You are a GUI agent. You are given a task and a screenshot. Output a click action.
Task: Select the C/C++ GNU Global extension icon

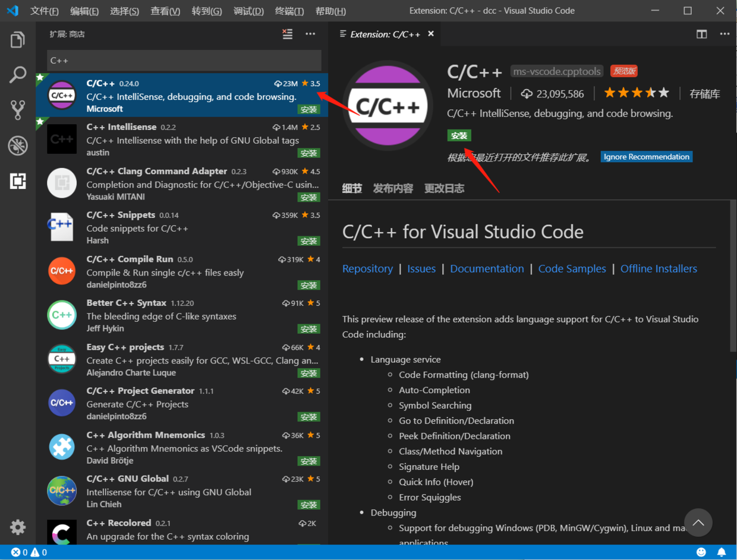[62, 491]
